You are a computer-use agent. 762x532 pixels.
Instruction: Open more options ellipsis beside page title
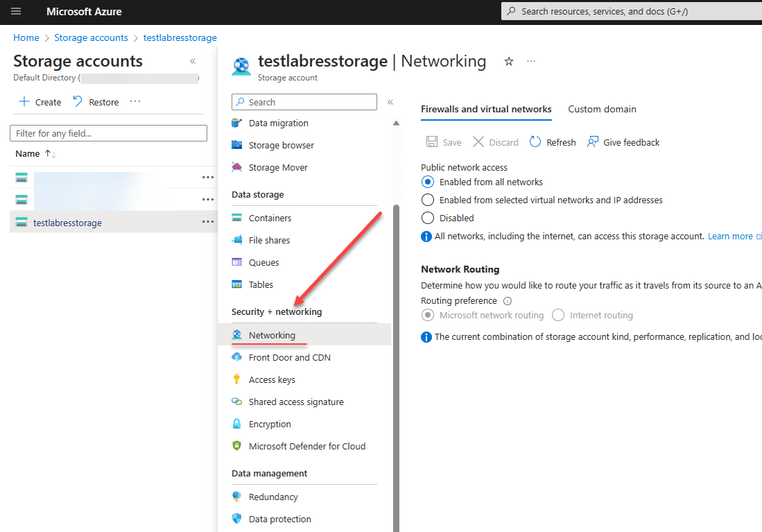point(531,61)
